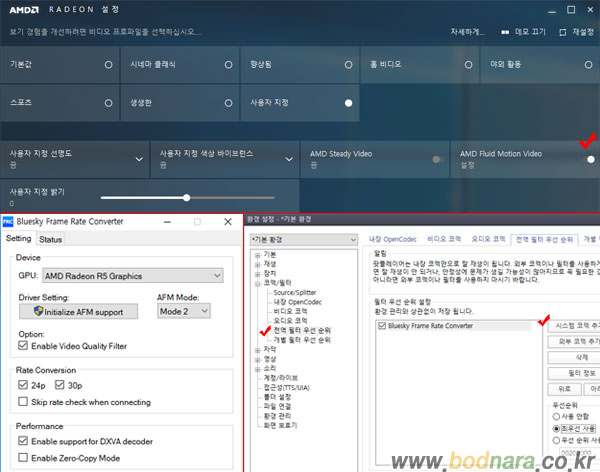Select 환경 관리 in the settings tree
The width and height of the screenshot is (600, 472).
click(277, 416)
